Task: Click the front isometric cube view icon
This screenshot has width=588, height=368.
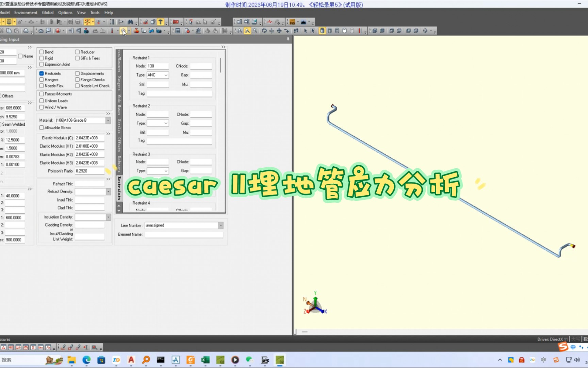Action: coord(375,31)
